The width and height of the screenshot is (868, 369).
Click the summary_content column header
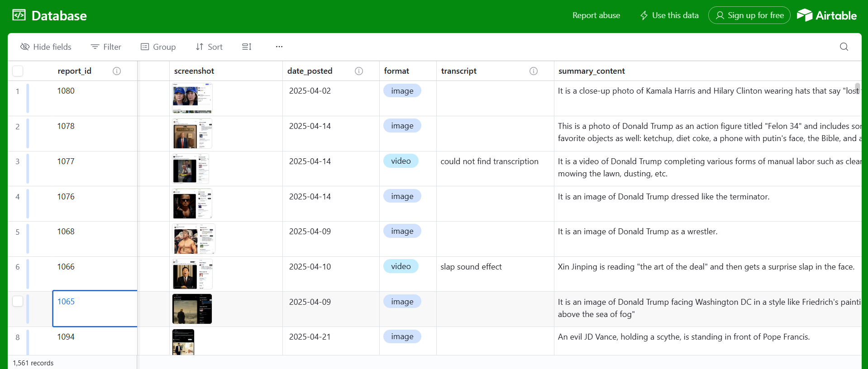pos(591,71)
